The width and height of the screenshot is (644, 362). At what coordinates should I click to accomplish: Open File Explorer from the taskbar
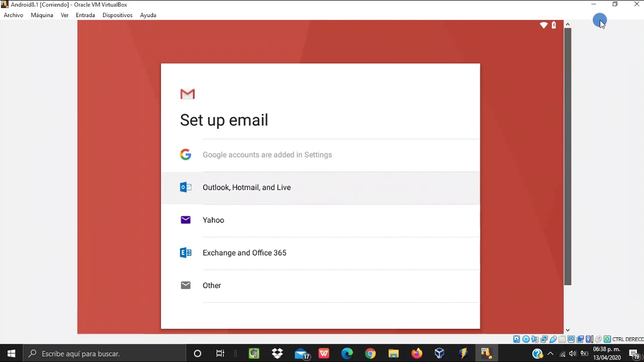coord(393,353)
